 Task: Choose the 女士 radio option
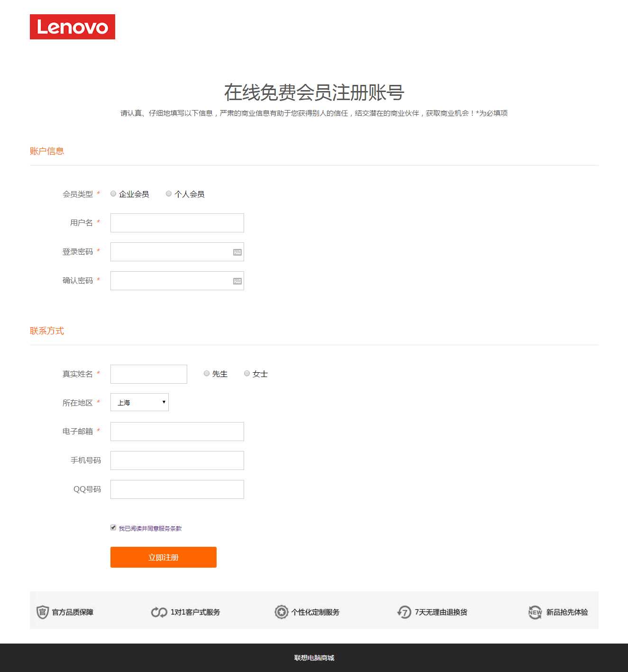[247, 373]
